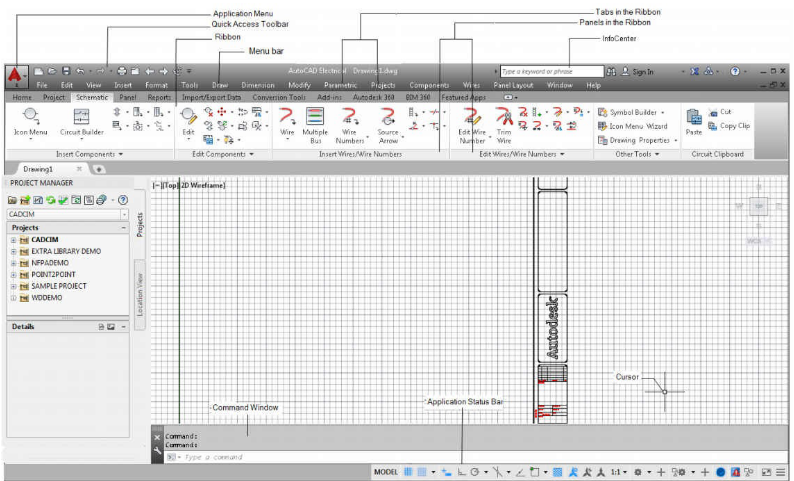794x481 pixels.
Task: Switch to the Reports ribbon tab
Action: point(159,97)
